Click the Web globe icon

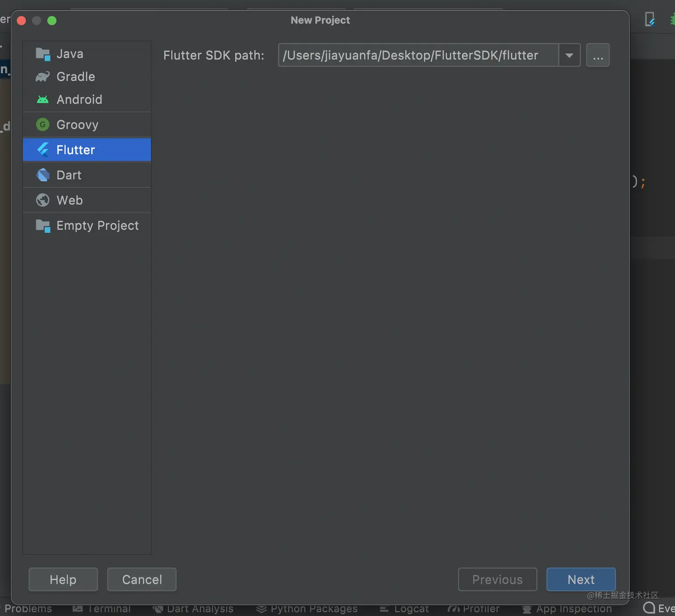click(x=43, y=200)
